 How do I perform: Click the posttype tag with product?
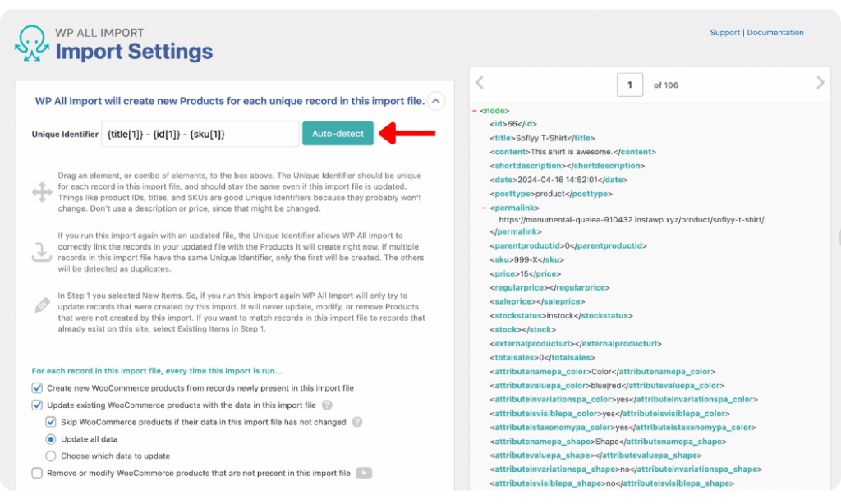click(551, 194)
